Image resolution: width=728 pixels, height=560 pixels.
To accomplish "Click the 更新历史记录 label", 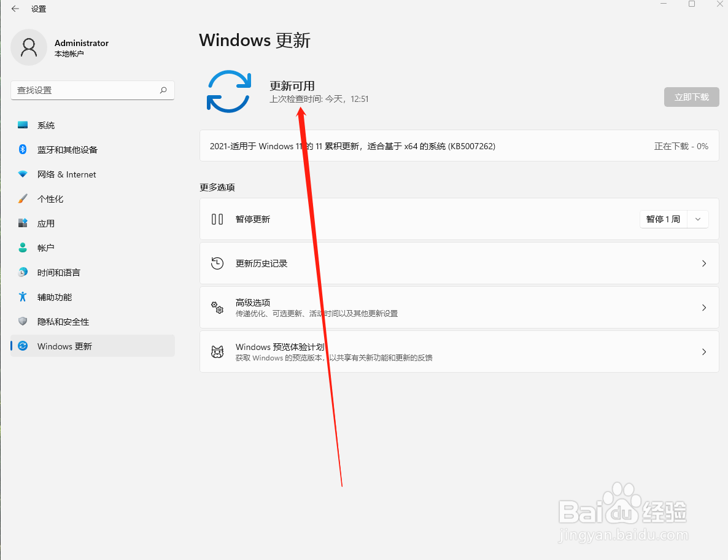I will (x=261, y=263).
